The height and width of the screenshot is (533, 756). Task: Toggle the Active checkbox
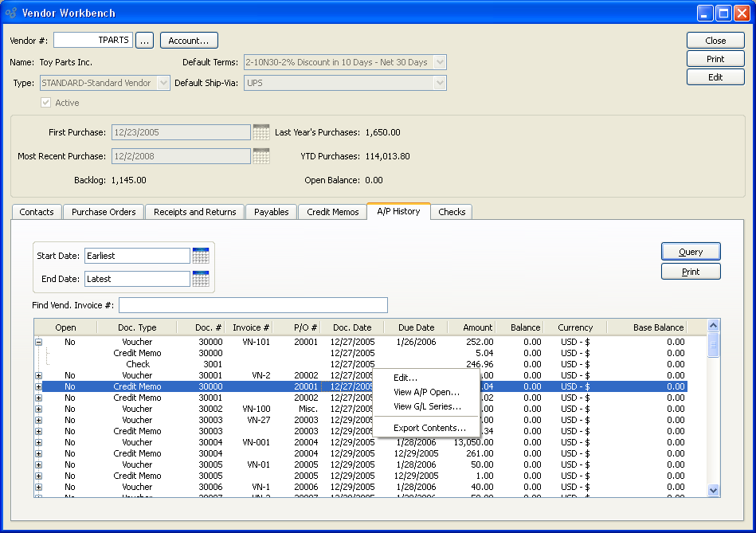[x=46, y=103]
